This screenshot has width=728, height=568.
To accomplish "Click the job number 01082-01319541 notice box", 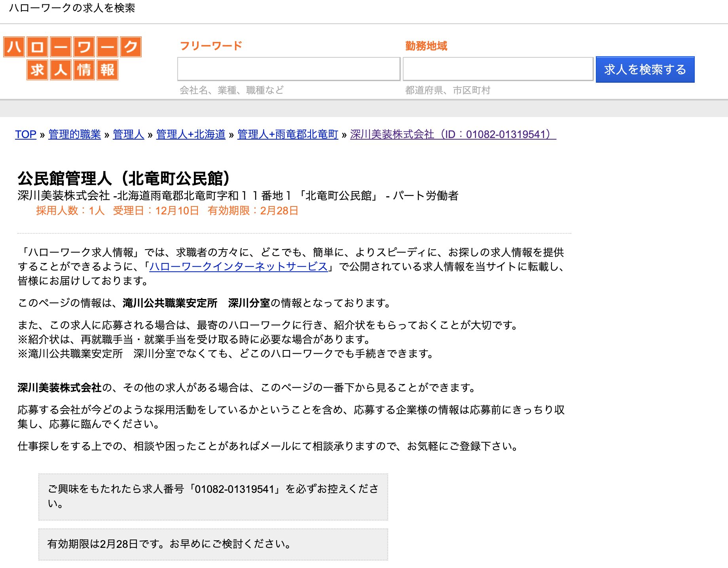I will pos(214,496).
